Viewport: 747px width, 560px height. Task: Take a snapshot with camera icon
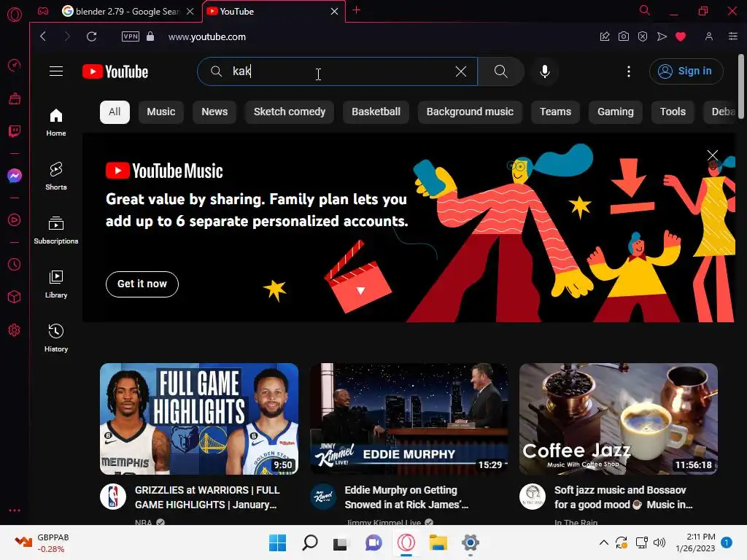point(624,36)
